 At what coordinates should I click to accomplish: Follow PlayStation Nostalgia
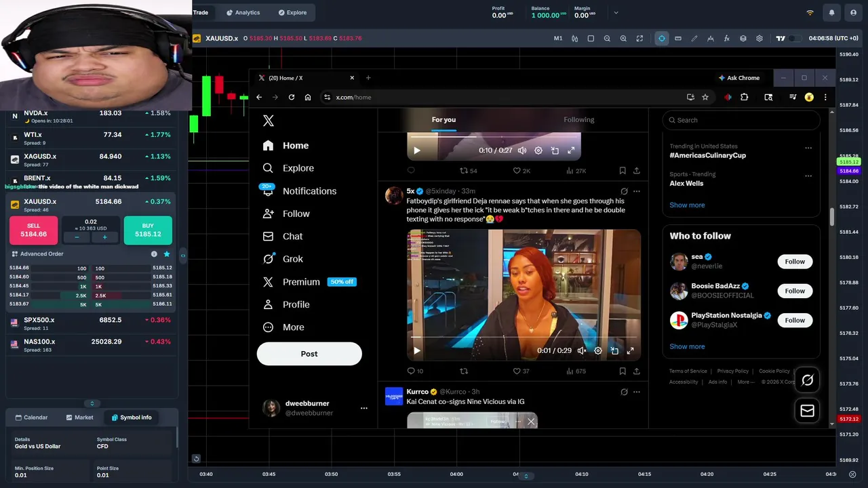[795, 320]
